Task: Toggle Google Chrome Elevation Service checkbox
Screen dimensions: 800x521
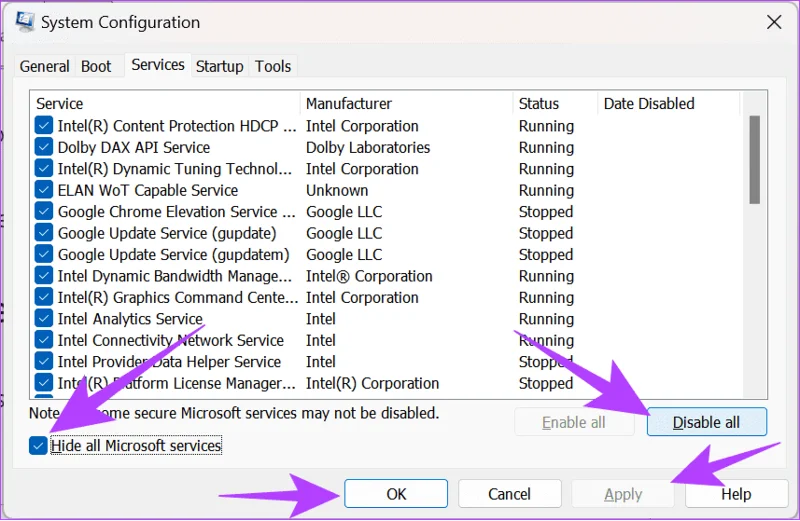Action: [x=44, y=211]
